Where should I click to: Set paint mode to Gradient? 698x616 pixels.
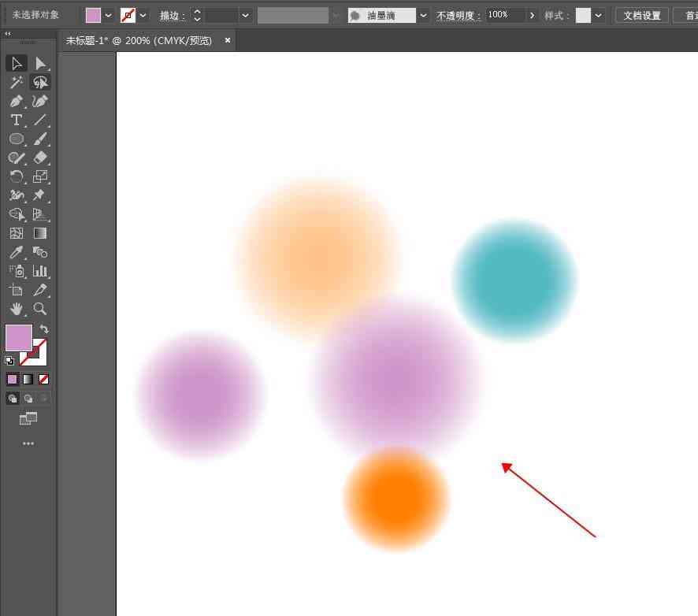coord(28,379)
